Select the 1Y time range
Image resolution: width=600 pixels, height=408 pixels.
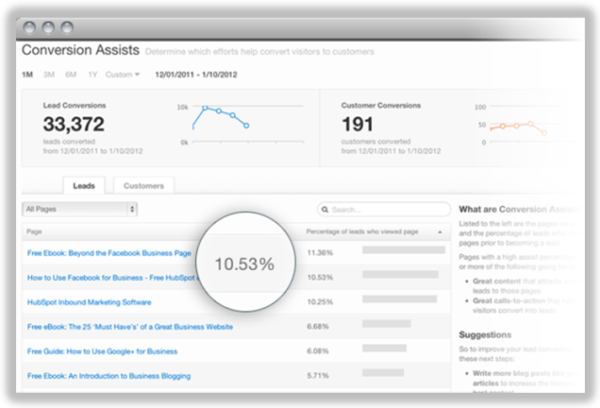tap(92, 74)
